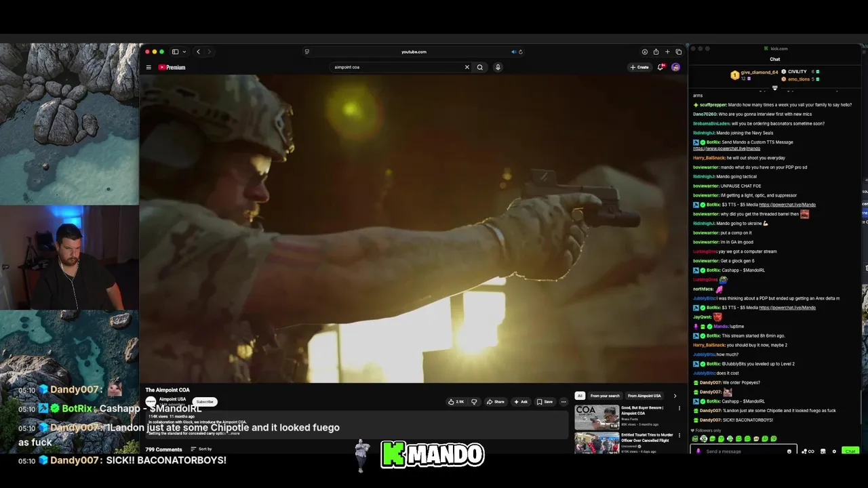This screenshot has height=488, width=868.
Task: Open Safari website settings icon in address bar
Action: coord(307,52)
